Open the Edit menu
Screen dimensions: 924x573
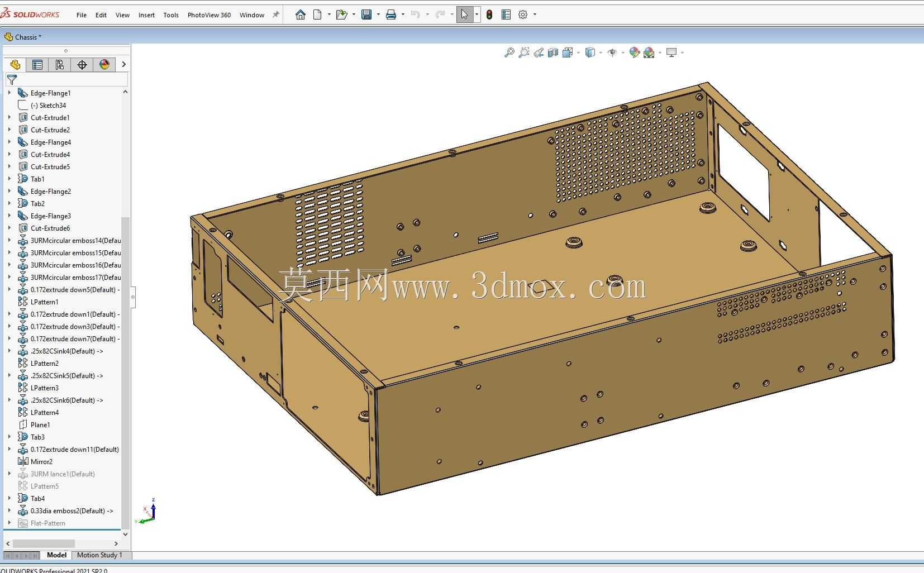click(101, 15)
